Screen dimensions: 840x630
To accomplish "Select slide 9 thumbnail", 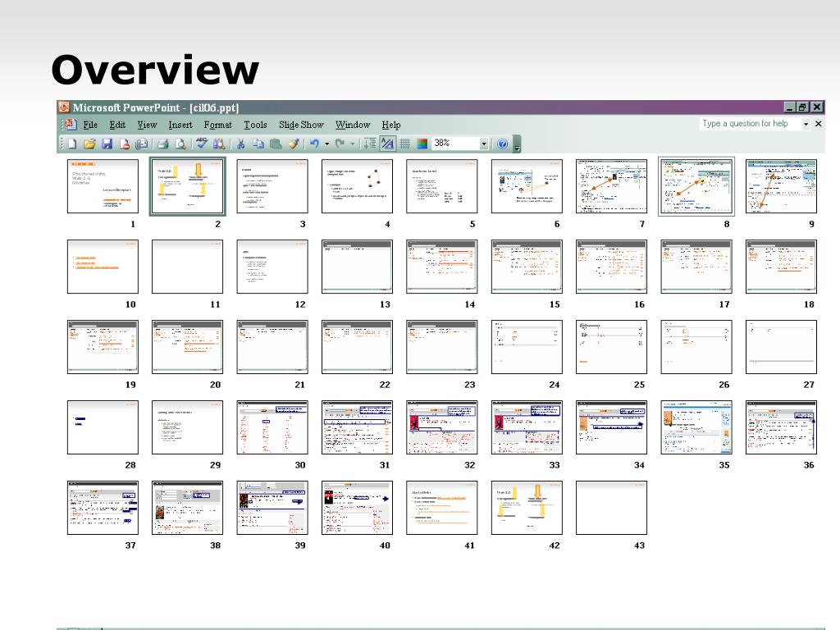I will [781, 186].
